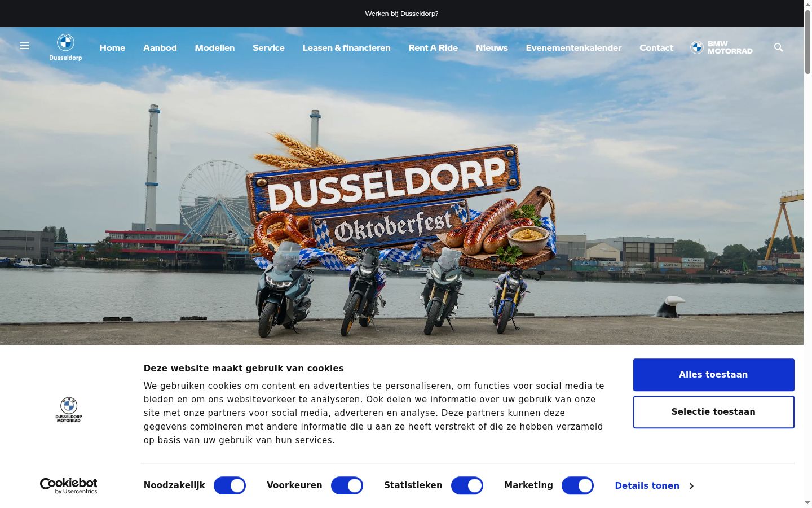Click the BMW Dusseldorp logo
Image resolution: width=812 pixels, height=508 pixels.
coord(65,47)
